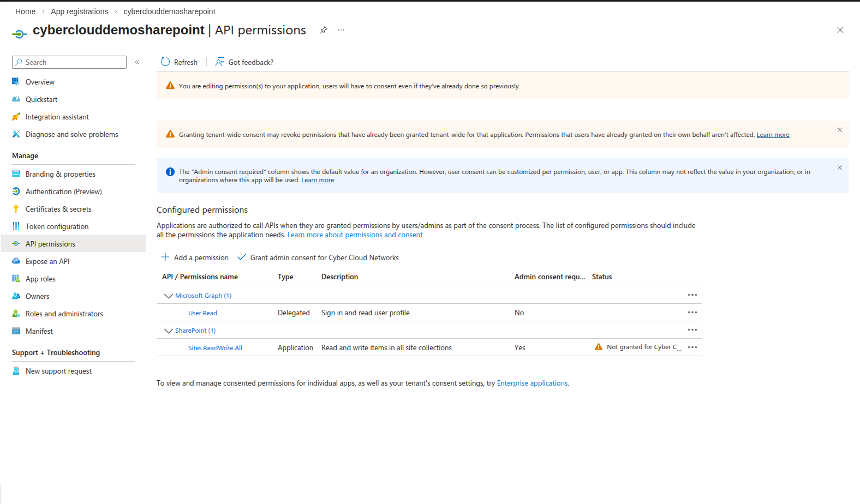Click the Microsoft Graph (1) link

coord(203,296)
